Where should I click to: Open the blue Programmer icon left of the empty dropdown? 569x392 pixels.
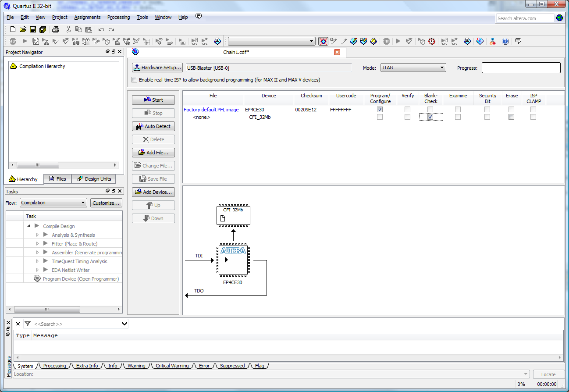click(217, 41)
